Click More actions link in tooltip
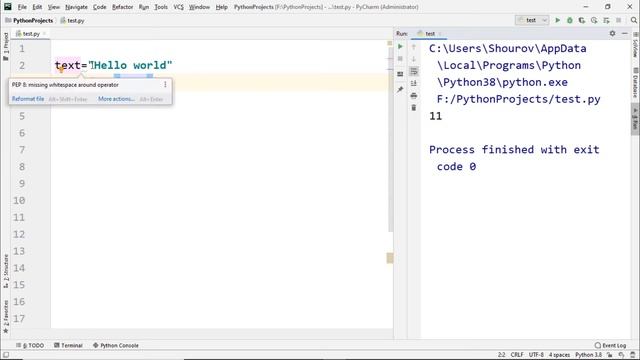The image size is (640, 360). tap(116, 99)
